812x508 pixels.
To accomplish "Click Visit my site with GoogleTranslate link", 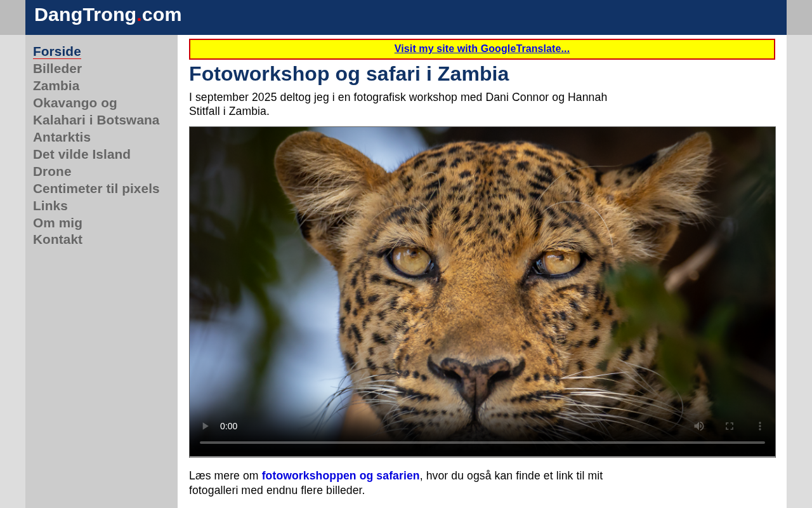I will tap(482, 49).
